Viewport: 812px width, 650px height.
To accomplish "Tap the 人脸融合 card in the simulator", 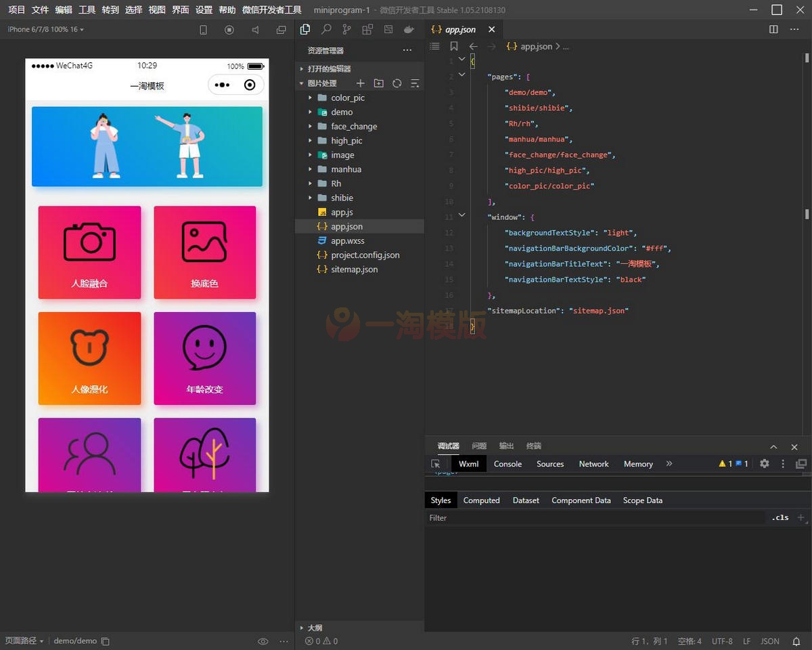I will click(x=89, y=253).
